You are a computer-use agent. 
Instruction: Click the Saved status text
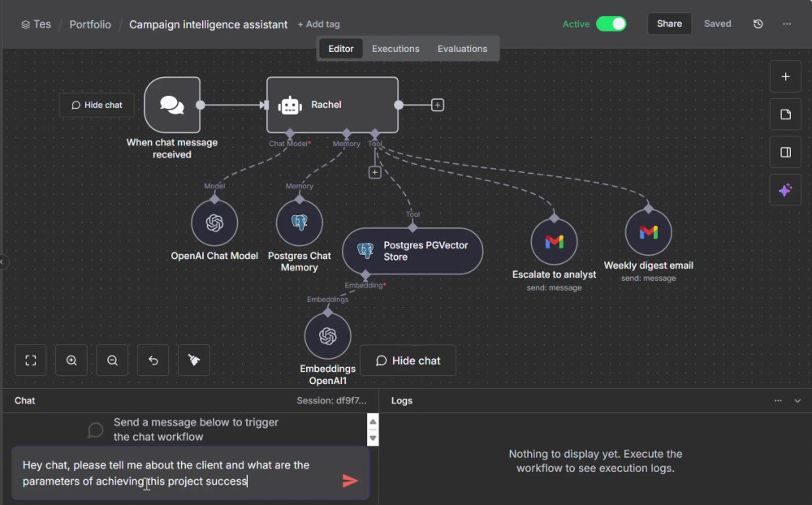pyautogui.click(x=718, y=24)
